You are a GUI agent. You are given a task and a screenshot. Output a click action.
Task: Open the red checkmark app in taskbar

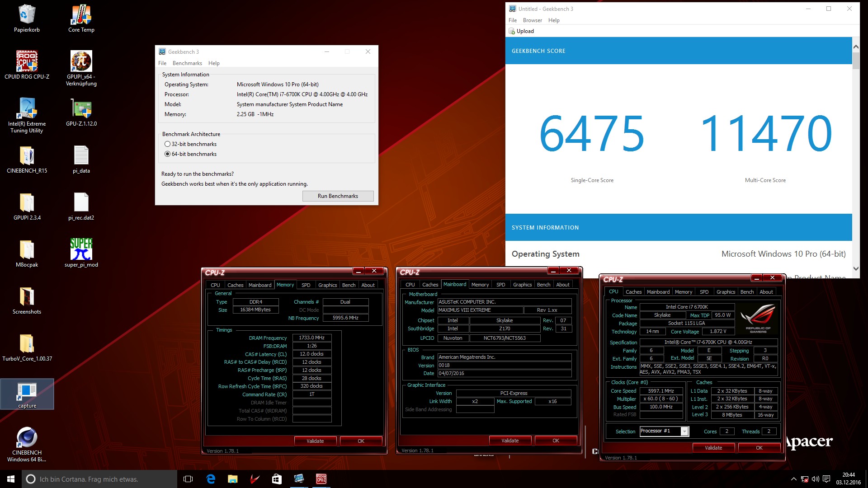pos(255,479)
